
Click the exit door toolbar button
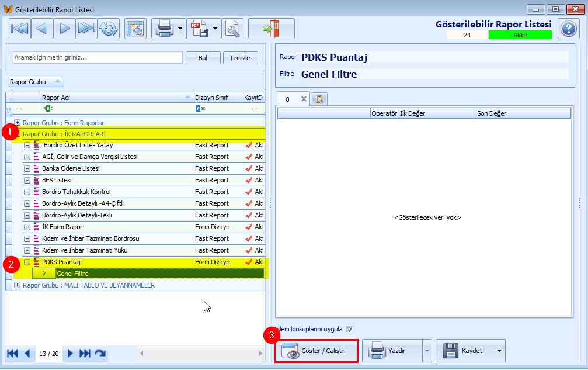click(272, 29)
